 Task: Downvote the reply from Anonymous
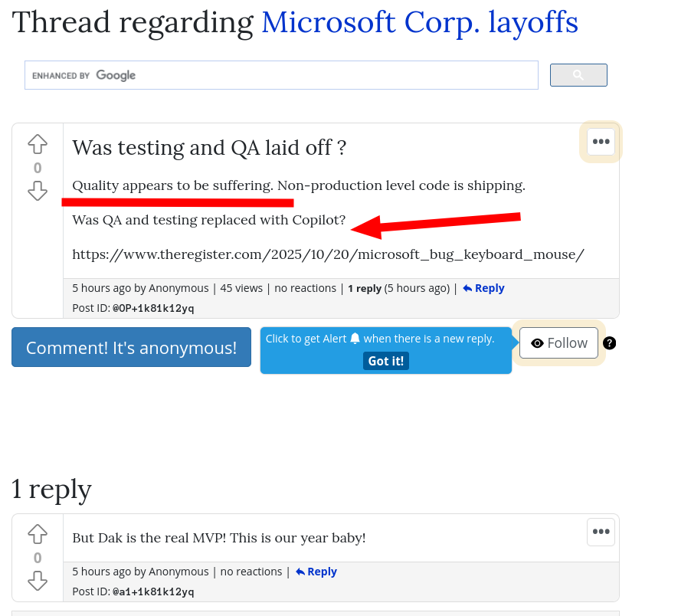click(37, 582)
